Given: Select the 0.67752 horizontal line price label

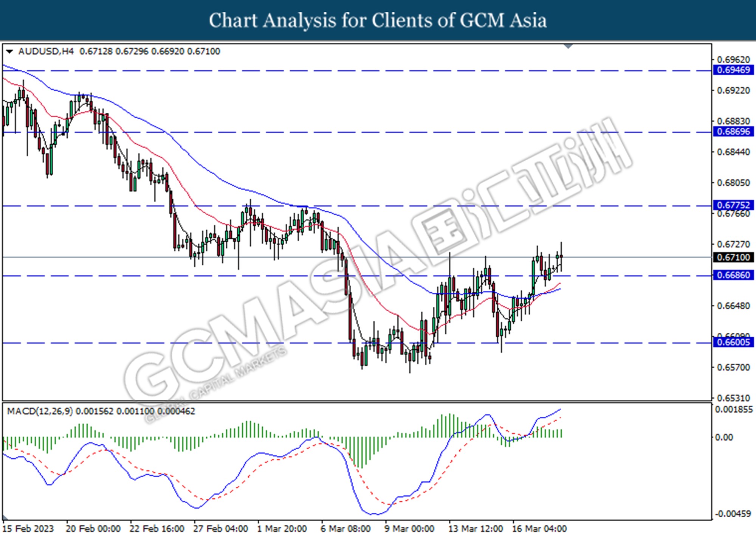Looking at the screenshot, I should pos(733,205).
